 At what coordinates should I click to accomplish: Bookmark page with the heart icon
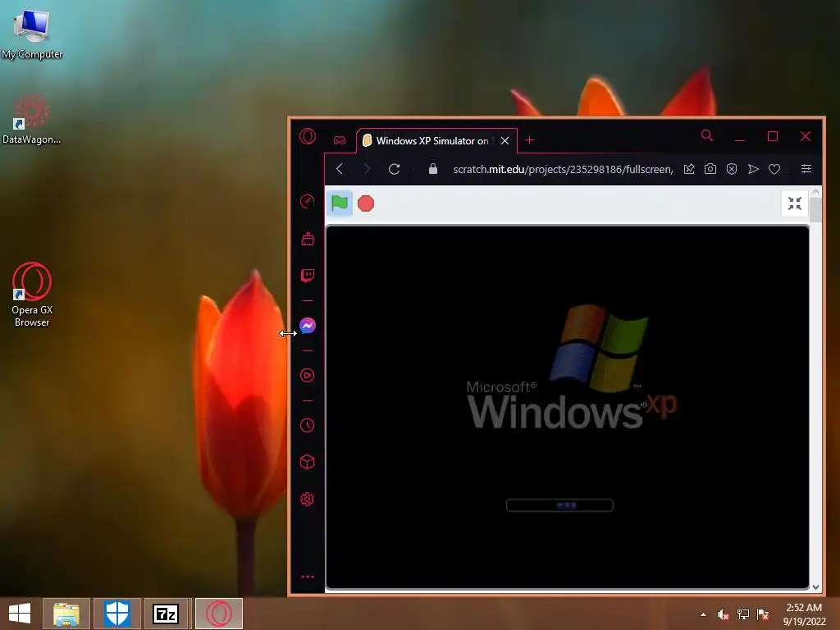click(x=774, y=169)
